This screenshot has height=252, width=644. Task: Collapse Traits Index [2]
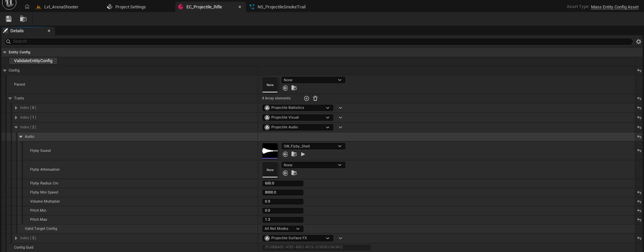coord(16,127)
